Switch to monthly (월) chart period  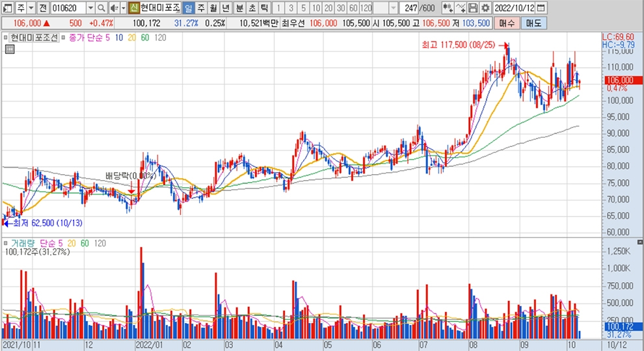point(213,8)
